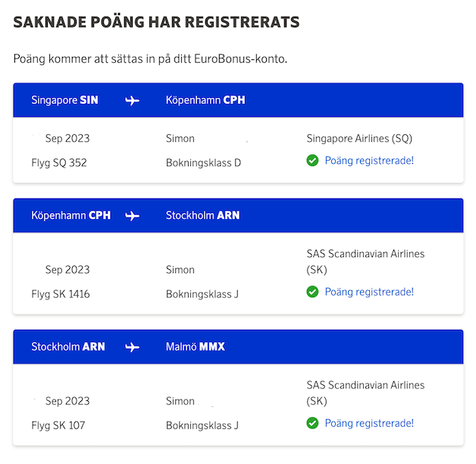Click the airplane icon between Singapore and Köpenhamn
Screen dimensions: 476x464
(133, 100)
